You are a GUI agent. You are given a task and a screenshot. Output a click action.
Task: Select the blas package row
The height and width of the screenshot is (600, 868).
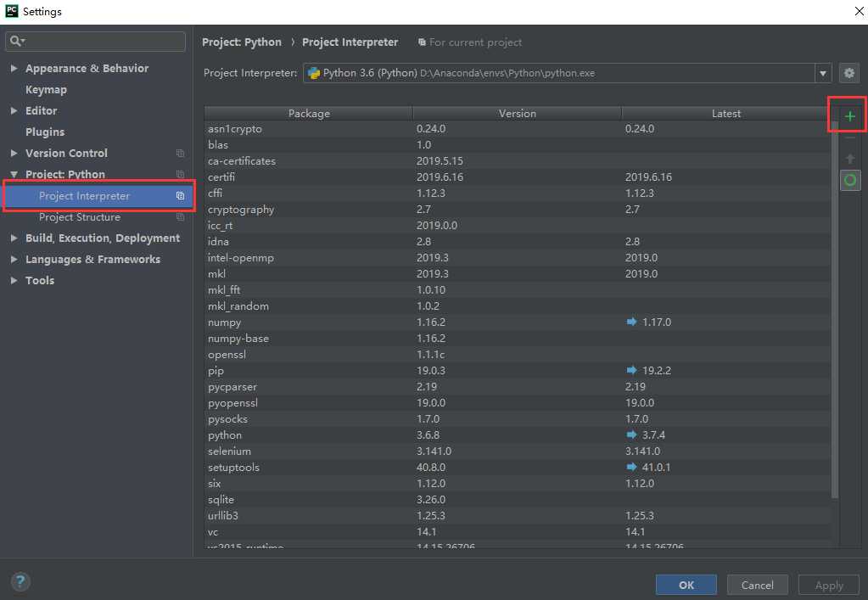click(517, 145)
